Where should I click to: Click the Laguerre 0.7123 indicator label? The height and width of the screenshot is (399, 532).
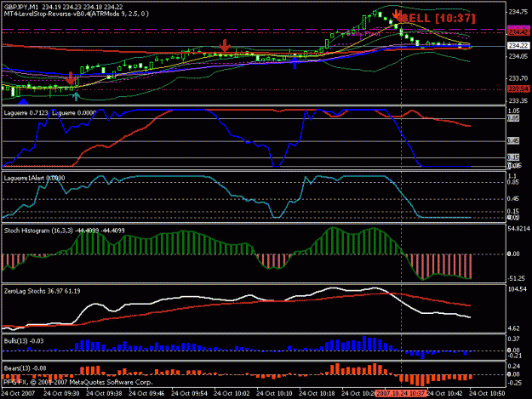(x=26, y=113)
